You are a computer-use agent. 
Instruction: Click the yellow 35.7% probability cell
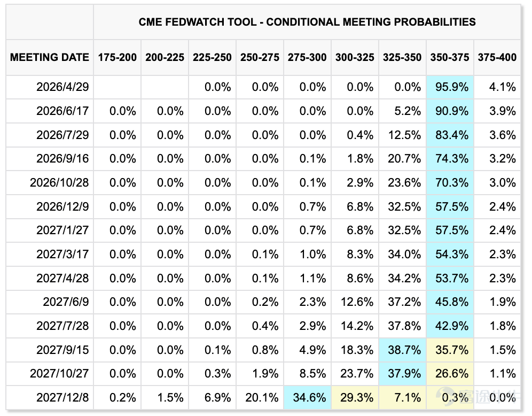pos(450,350)
